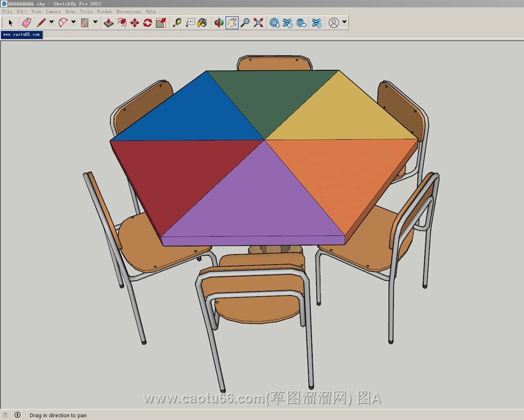Open the Camera menu

coord(53,12)
